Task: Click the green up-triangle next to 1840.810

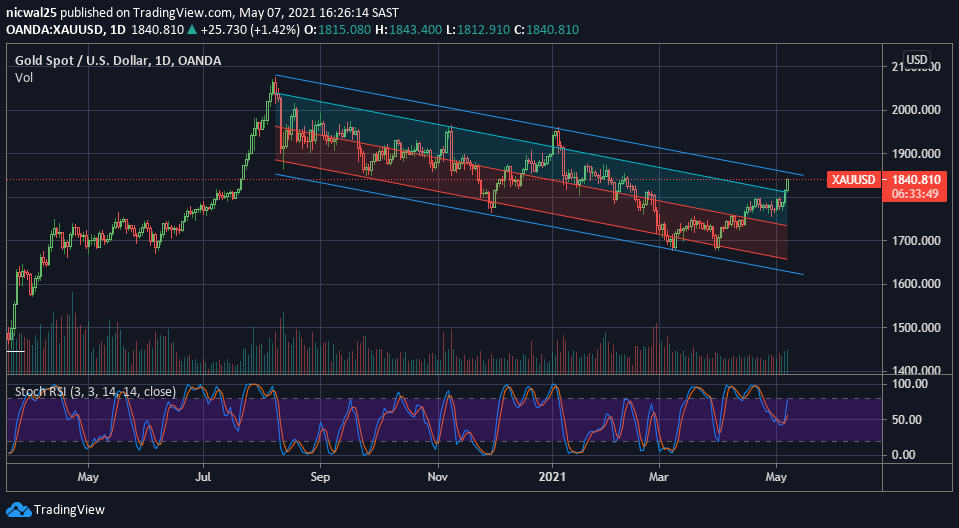Action: pos(191,29)
